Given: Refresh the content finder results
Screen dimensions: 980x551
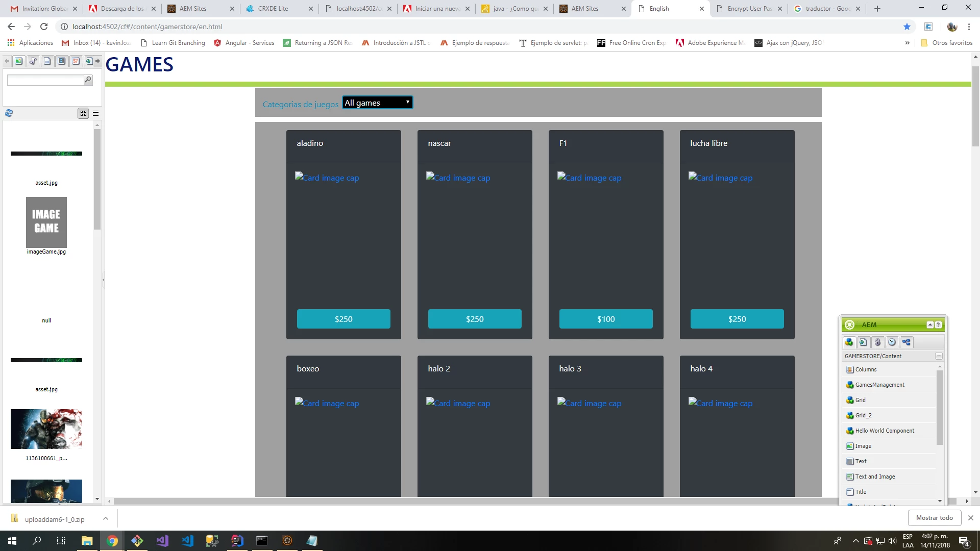Looking at the screenshot, I should (x=9, y=113).
